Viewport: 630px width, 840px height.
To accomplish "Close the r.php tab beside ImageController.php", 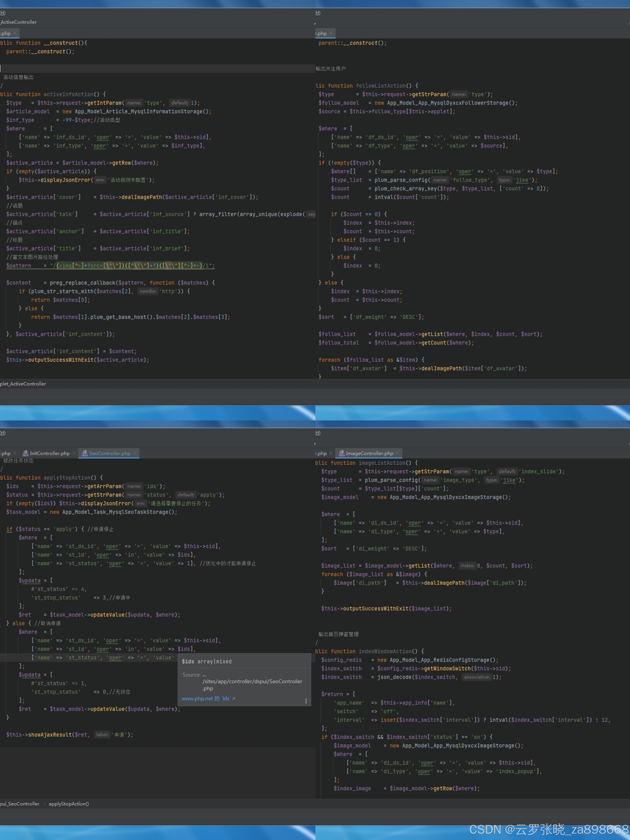I will point(331,453).
